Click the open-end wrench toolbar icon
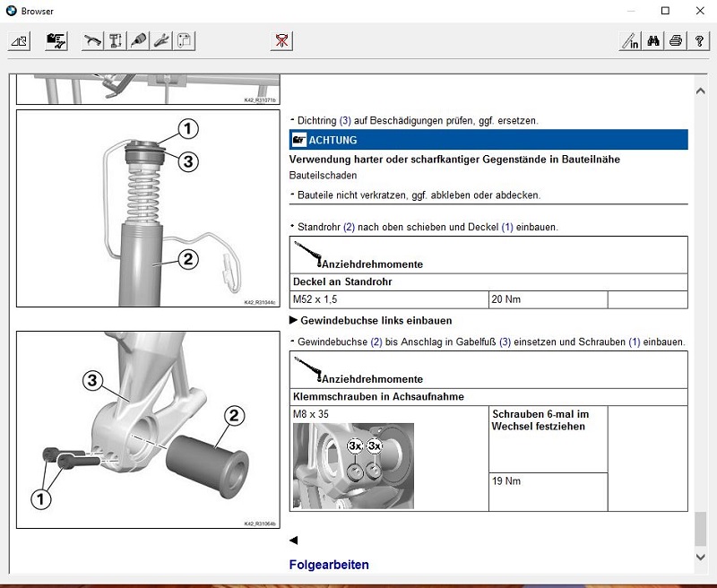 (x=162, y=40)
